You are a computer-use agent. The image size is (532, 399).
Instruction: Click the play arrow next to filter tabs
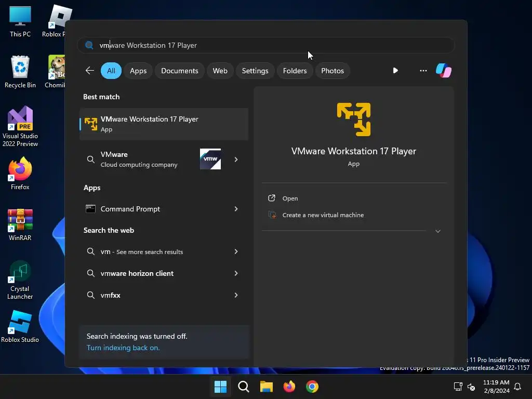[x=395, y=71]
